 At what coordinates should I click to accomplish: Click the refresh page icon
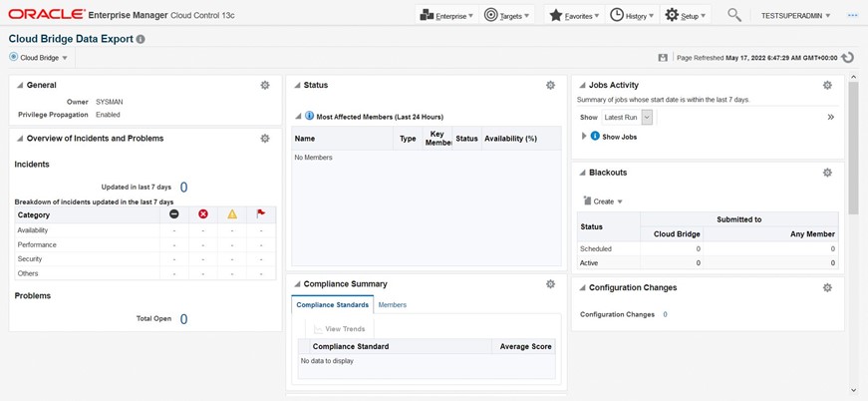click(847, 58)
